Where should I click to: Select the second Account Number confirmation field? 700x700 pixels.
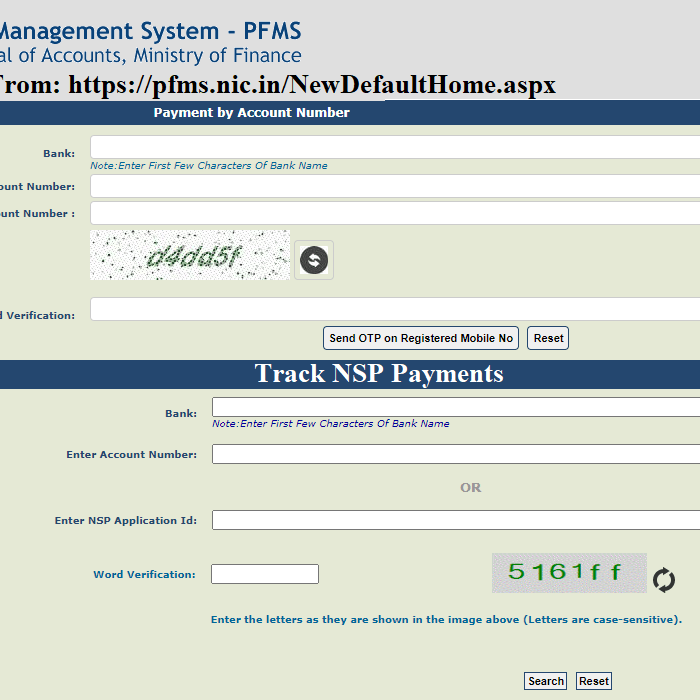coord(395,213)
